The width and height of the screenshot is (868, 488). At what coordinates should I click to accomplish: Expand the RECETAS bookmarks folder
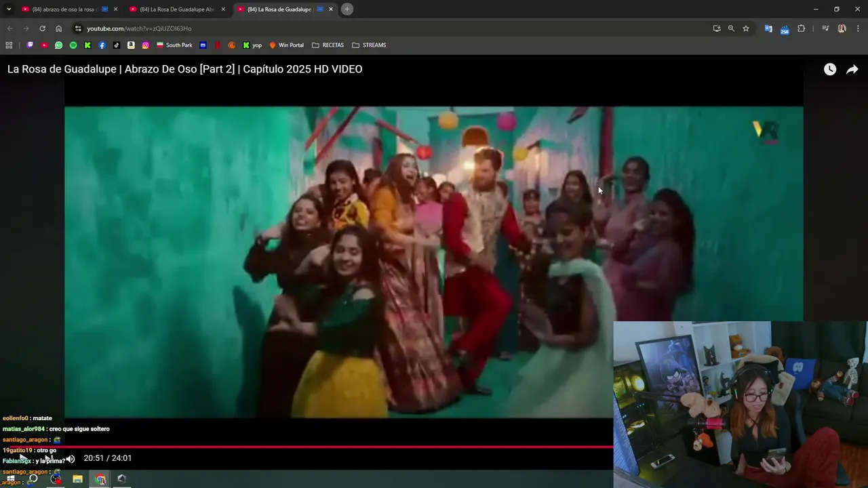[x=328, y=45]
